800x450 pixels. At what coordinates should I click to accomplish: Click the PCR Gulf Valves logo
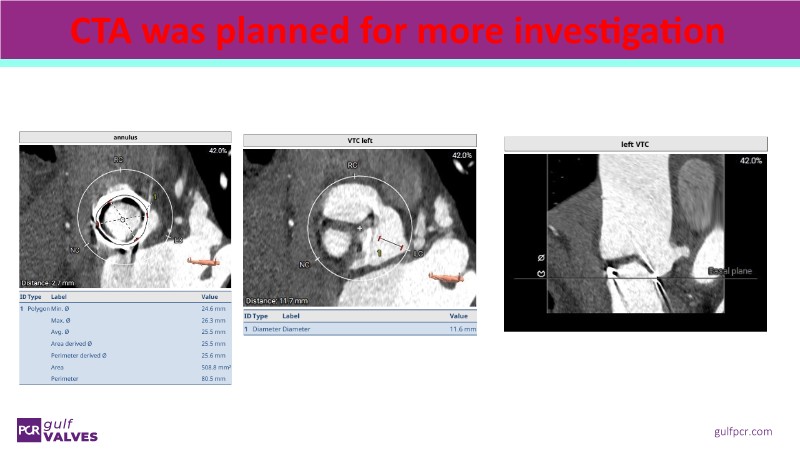[x=56, y=428]
